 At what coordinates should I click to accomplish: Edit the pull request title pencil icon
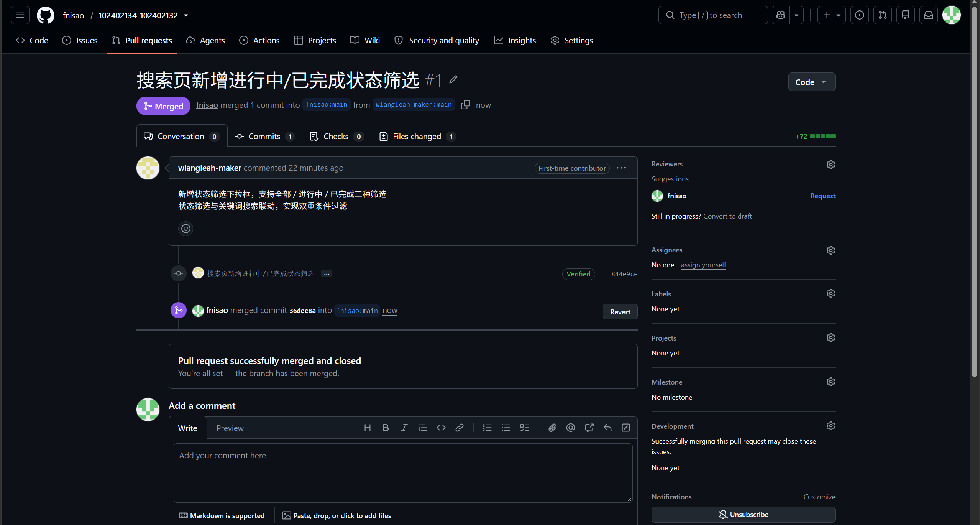(453, 79)
